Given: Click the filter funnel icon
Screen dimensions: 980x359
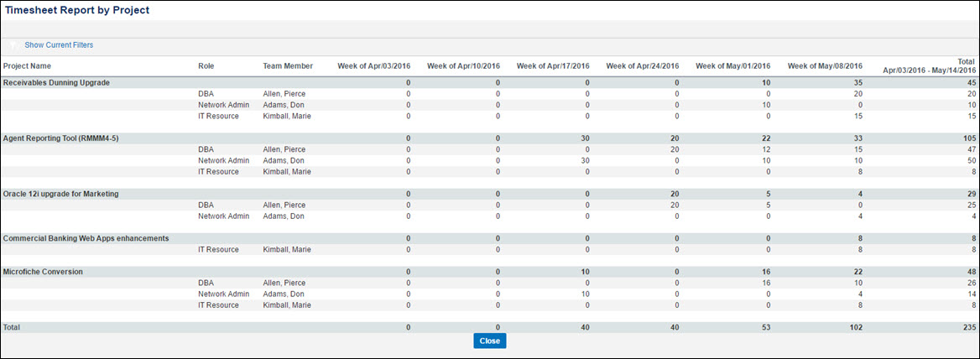Looking at the screenshot, I should (x=11, y=45).
